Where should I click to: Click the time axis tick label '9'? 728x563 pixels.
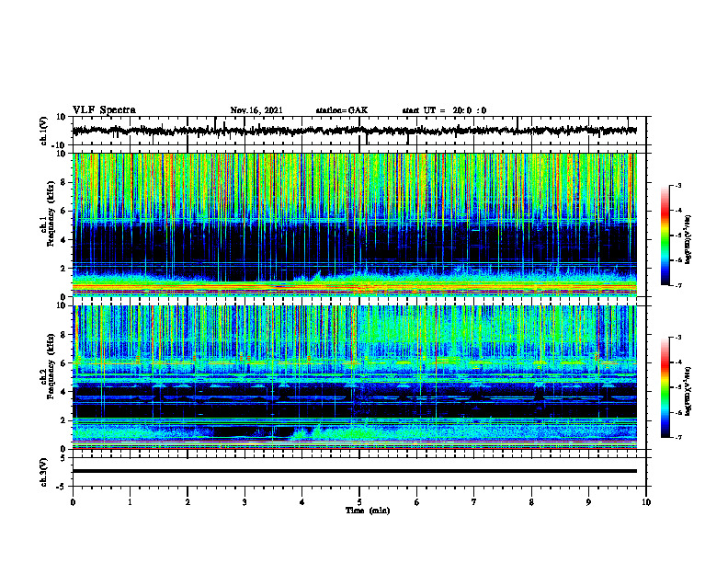[588, 502]
